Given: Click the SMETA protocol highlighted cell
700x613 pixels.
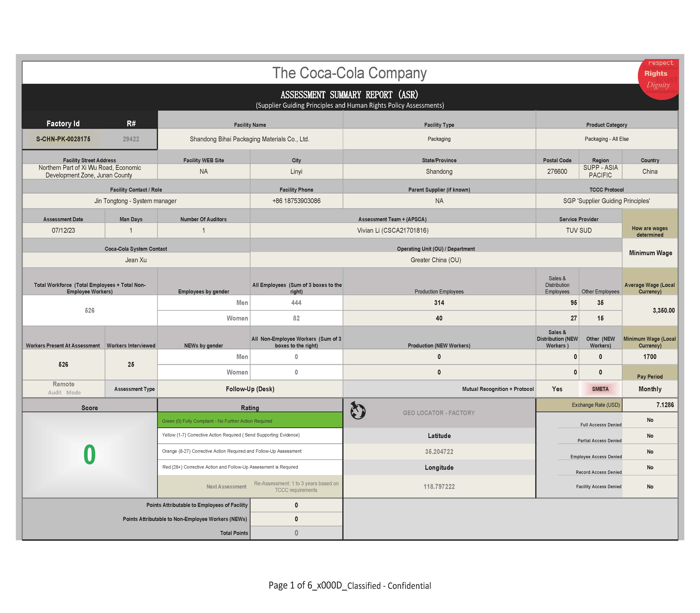Looking at the screenshot, I should click(x=600, y=389).
